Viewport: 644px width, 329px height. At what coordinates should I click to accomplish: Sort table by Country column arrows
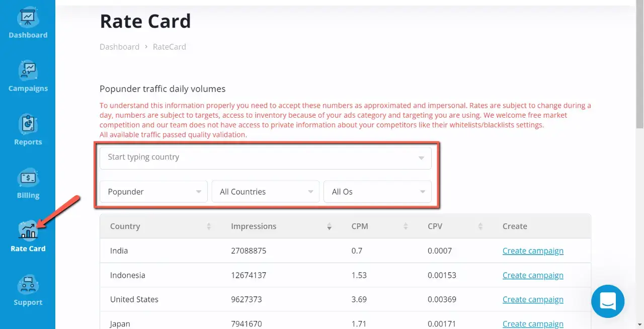coord(209,226)
